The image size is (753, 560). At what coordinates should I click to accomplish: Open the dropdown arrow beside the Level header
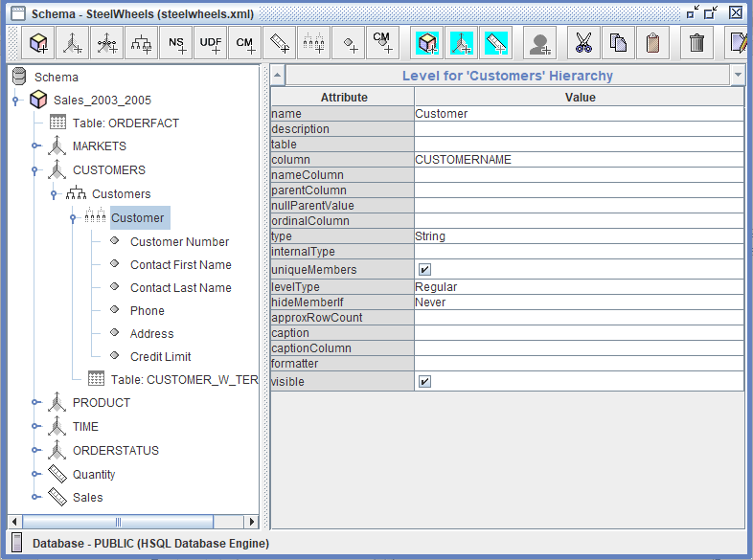click(x=737, y=76)
